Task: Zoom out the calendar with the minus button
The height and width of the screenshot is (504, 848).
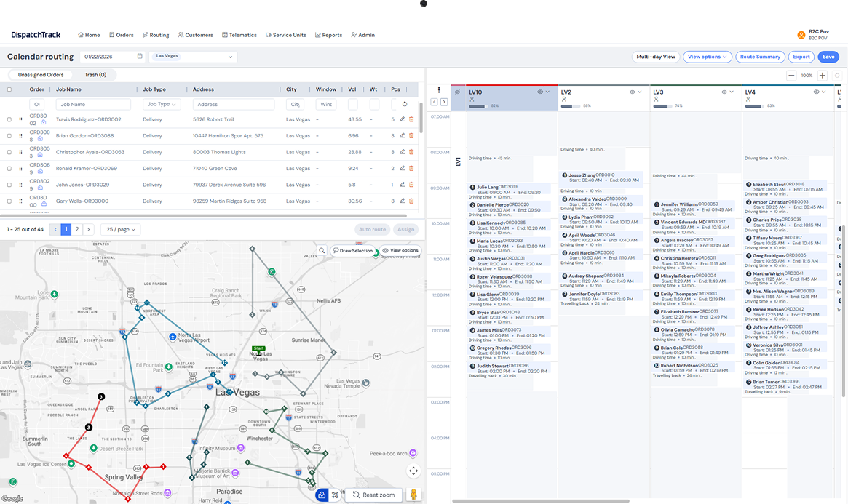Action: pos(791,76)
